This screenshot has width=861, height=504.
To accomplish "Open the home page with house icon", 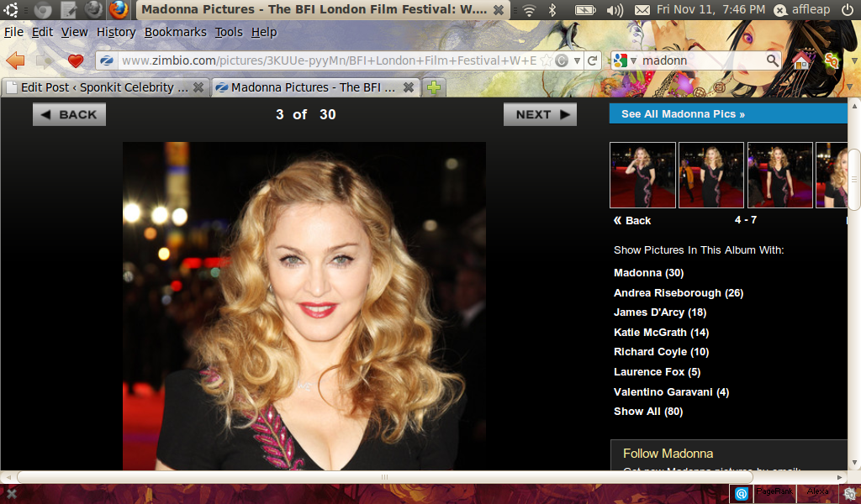I will pos(801,60).
